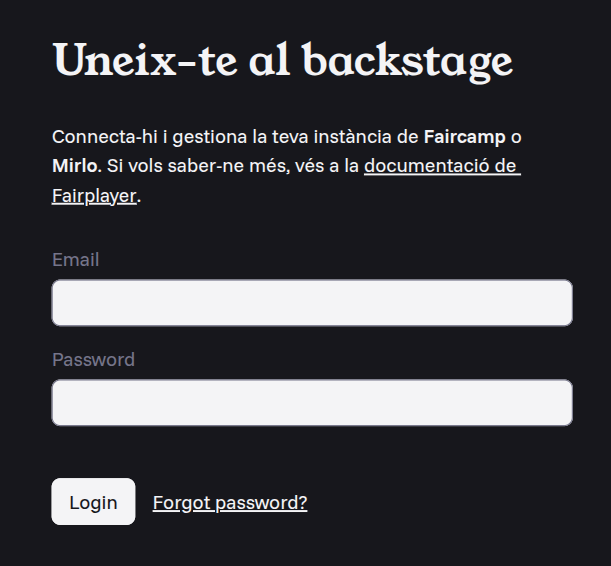Focus the Email input field
The width and height of the screenshot is (611, 566).
point(312,303)
